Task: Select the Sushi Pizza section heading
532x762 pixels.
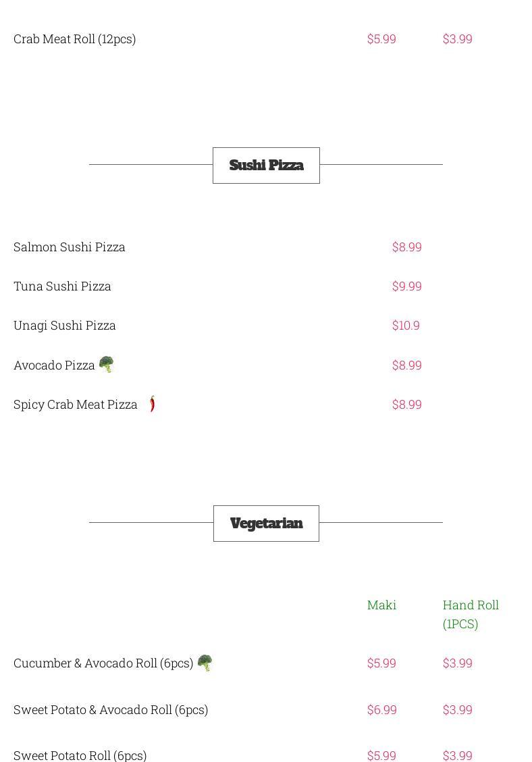Action: pos(266,166)
